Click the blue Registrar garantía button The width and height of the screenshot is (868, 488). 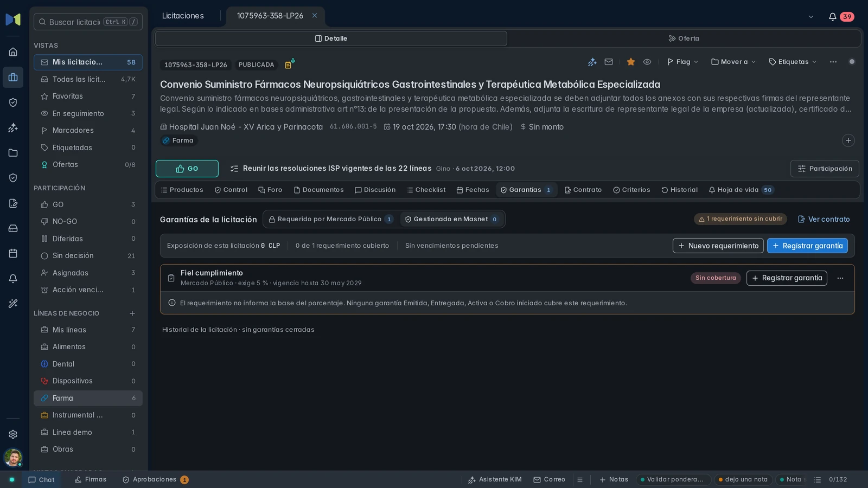point(807,246)
